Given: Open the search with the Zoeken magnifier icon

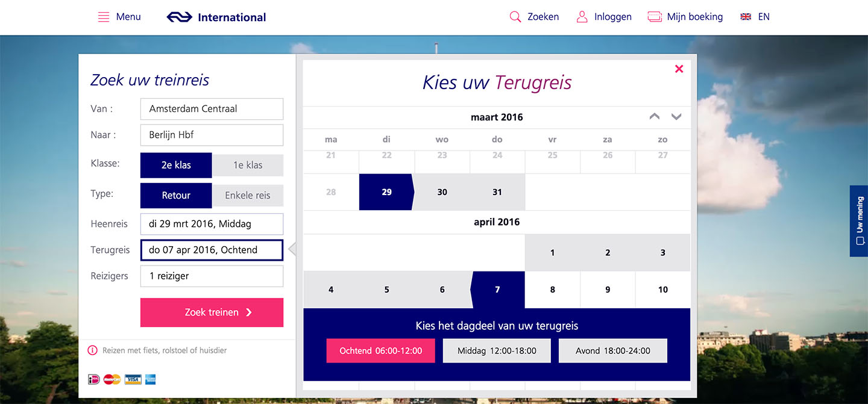Looking at the screenshot, I should pos(515,16).
